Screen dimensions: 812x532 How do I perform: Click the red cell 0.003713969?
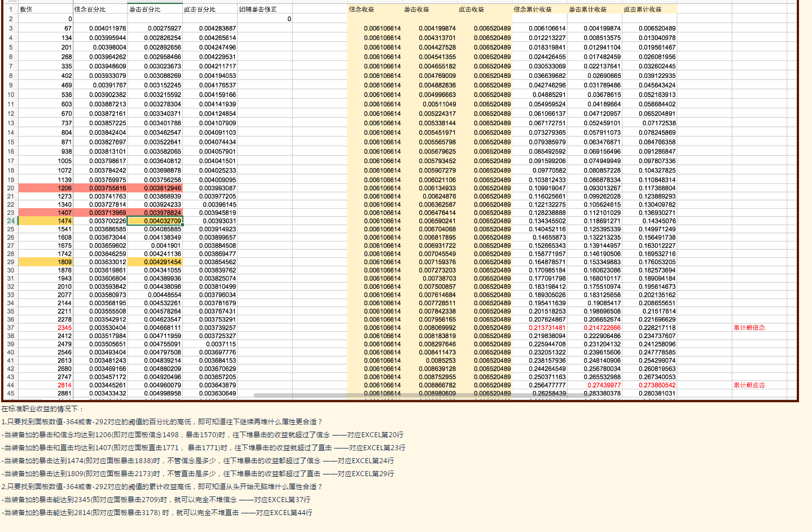tap(100, 213)
